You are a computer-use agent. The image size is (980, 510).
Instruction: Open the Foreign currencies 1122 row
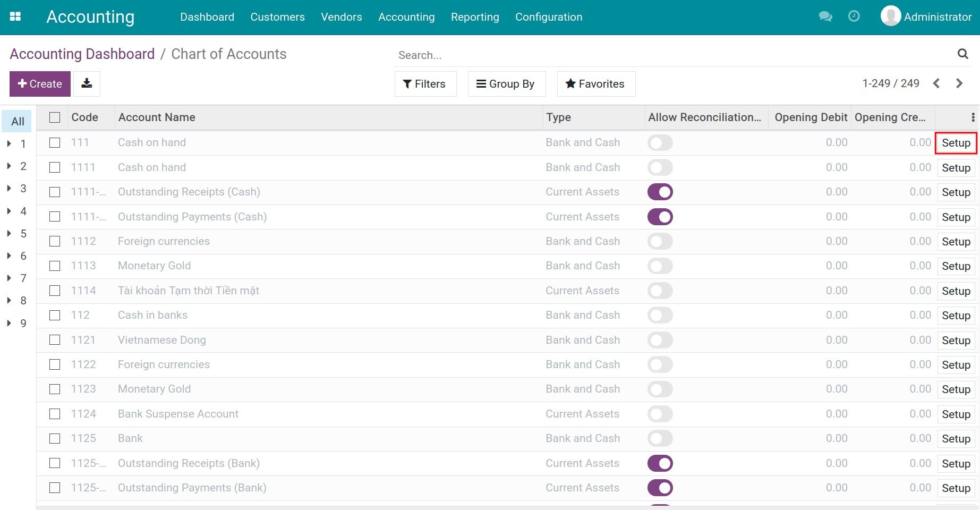(x=507, y=364)
